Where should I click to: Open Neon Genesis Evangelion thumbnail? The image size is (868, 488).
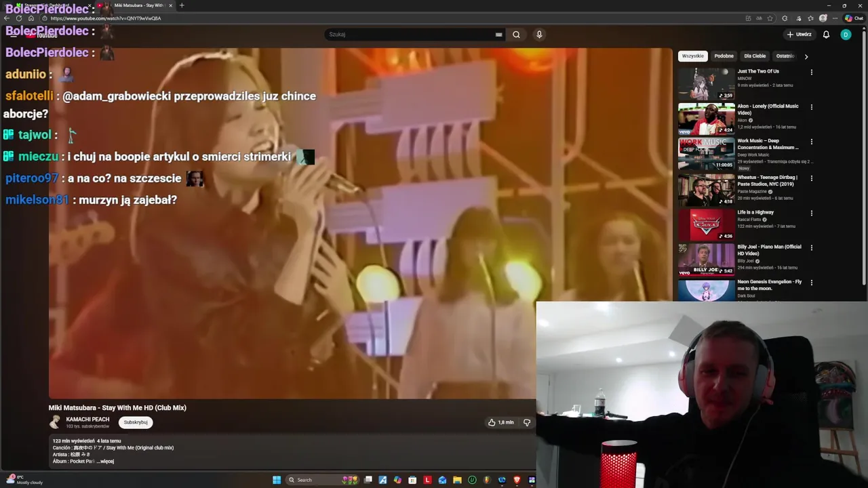(x=707, y=290)
